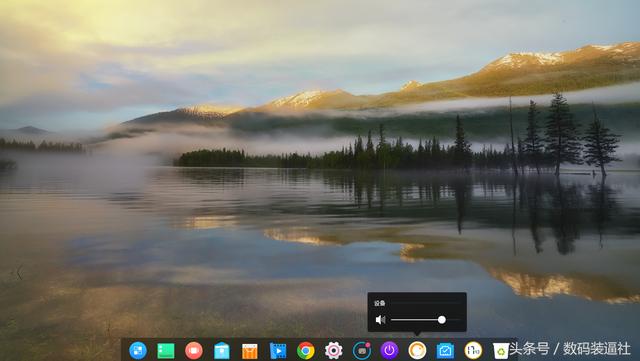The image size is (640, 361).
Task: Click the volume slider round handle
Action: [442, 320]
